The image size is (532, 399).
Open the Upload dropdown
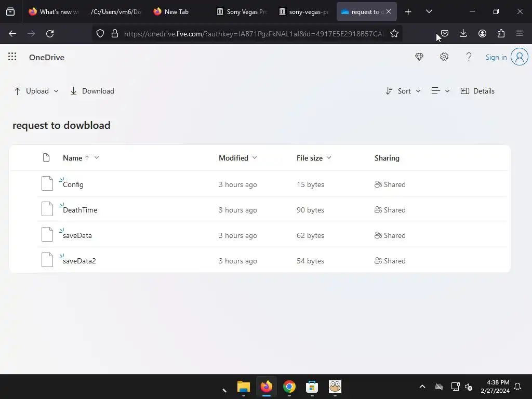(36, 91)
